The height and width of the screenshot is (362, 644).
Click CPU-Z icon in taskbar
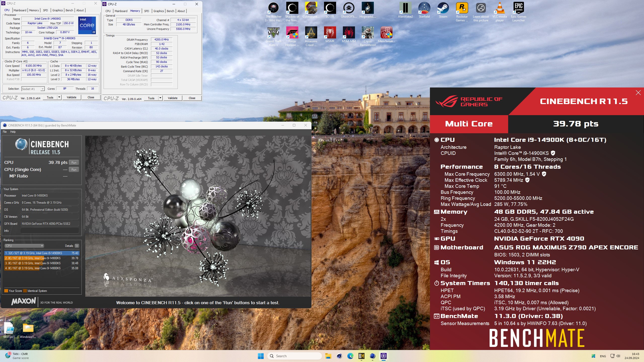(383, 356)
